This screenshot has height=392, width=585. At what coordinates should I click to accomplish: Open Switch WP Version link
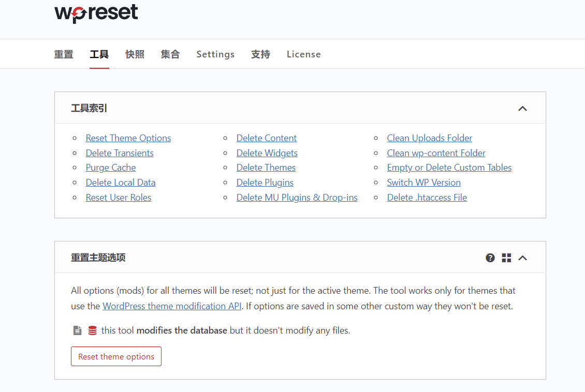click(423, 183)
